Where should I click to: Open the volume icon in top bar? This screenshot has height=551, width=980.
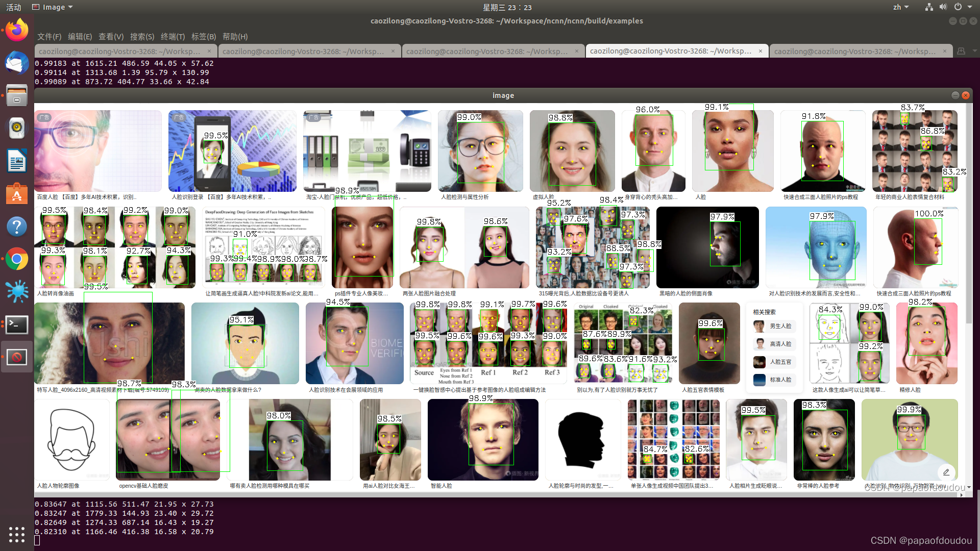point(943,7)
